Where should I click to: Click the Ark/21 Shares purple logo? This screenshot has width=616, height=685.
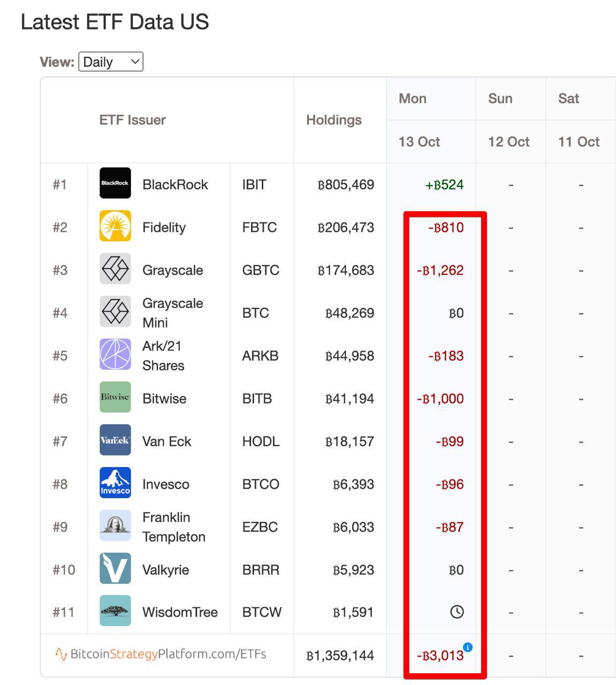tap(115, 354)
